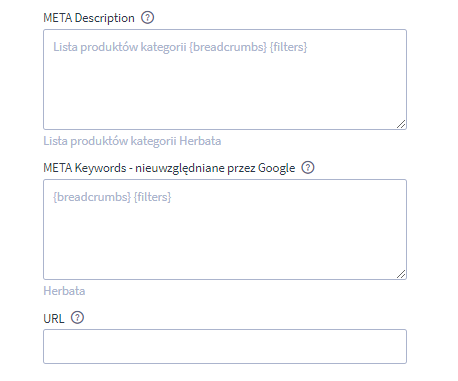The image size is (458, 381).
Task: Show help tooltip for META Keywords
Action: (x=308, y=167)
